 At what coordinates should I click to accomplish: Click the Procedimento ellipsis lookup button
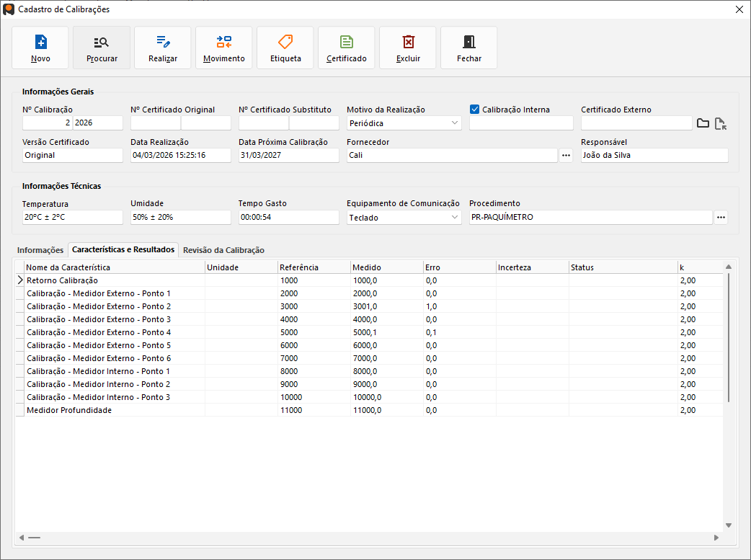pyautogui.click(x=721, y=217)
